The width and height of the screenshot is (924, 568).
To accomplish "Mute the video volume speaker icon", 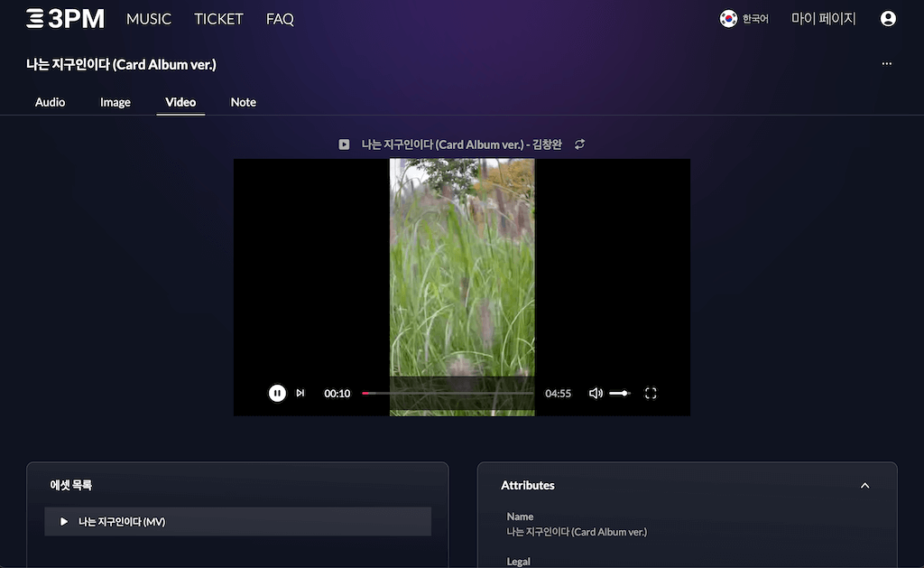I will pos(596,394).
